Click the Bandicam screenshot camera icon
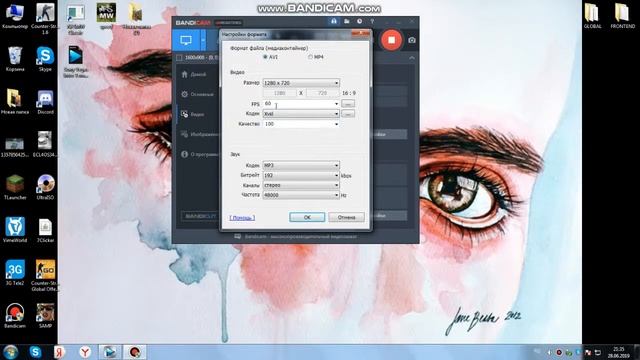640x360 pixels. click(x=412, y=40)
